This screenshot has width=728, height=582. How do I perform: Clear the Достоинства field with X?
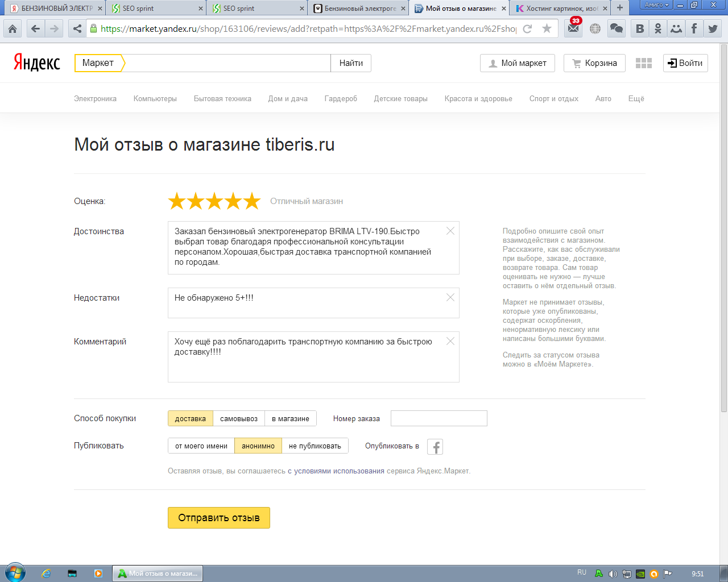[x=450, y=231]
